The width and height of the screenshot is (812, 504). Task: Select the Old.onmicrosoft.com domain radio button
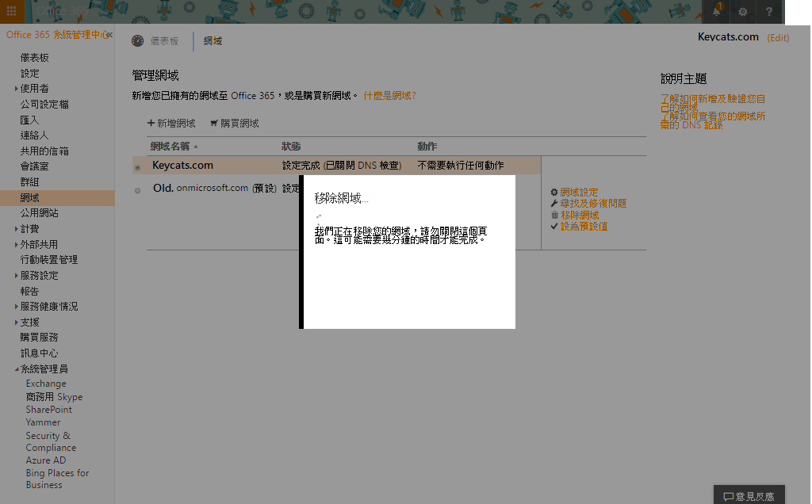(138, 190)
